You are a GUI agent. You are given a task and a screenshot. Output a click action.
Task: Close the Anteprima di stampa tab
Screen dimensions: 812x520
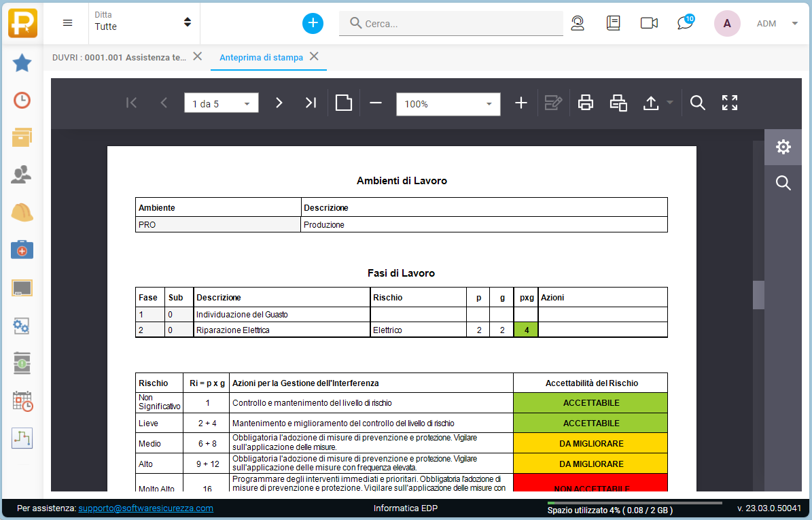click(314, 56)
